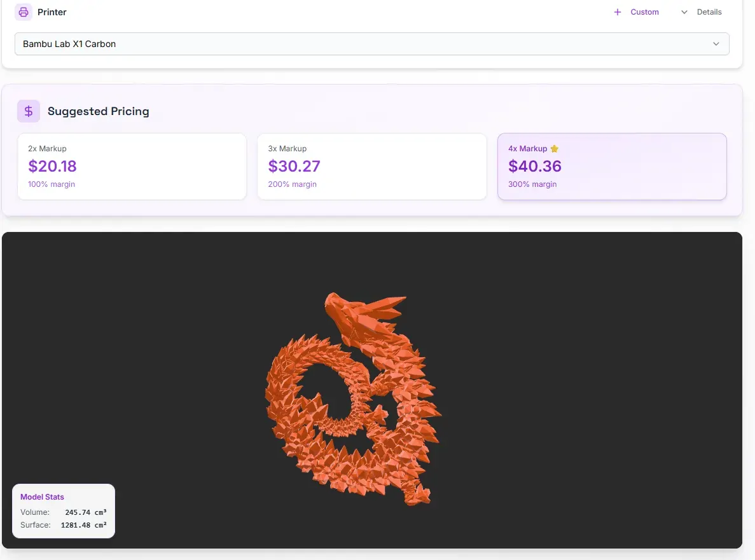The height and width of the screenshot is (560, 755).
Task: Open the Bambu Lab X1 Carbon dropdown
Action: tap(371, 44)
